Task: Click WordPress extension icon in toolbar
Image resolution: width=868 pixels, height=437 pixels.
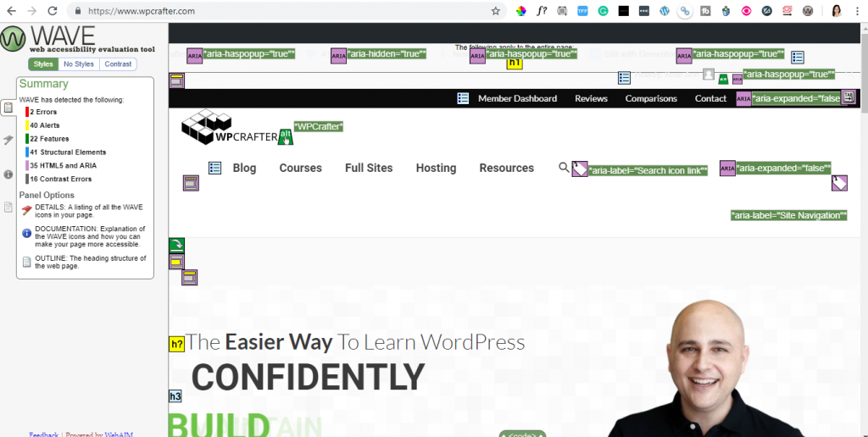Action: coord(665,10)
